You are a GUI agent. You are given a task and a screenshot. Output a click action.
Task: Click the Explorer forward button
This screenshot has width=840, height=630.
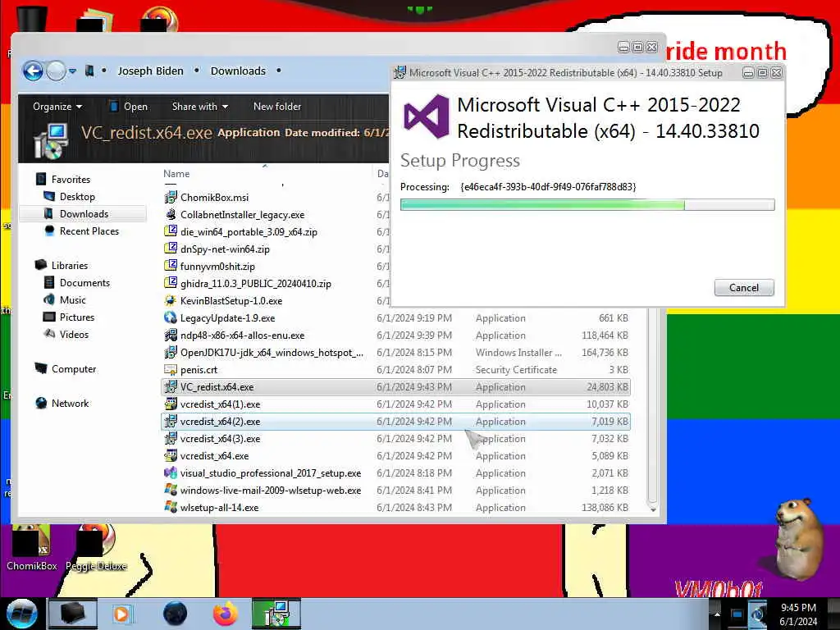tap(56, 71)
